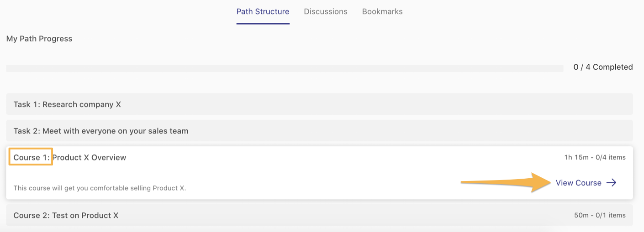644x232 pixels.
Task: Click the "My Path Progress" heading
Action: (x=39, y=39)
